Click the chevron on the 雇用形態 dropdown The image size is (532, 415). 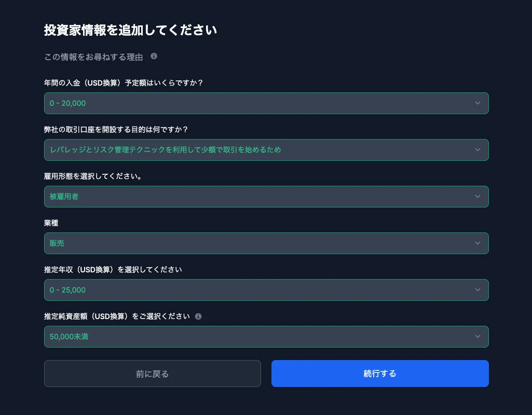point(478,196)
